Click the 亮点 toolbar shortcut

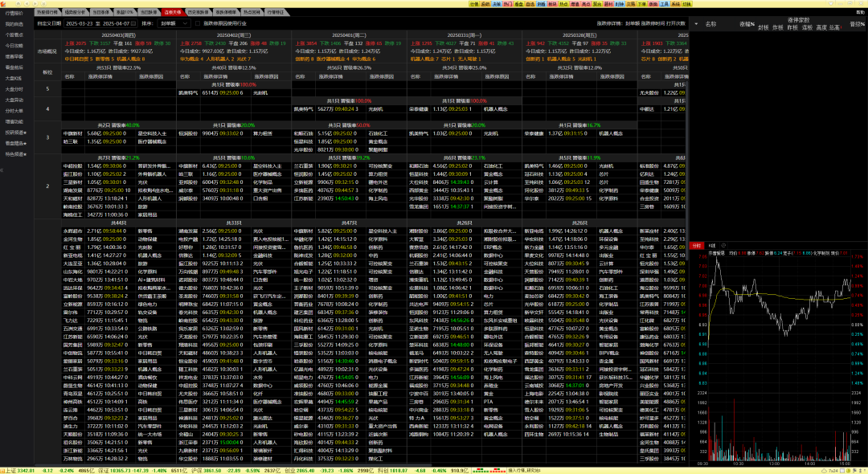tap(586, 3)
